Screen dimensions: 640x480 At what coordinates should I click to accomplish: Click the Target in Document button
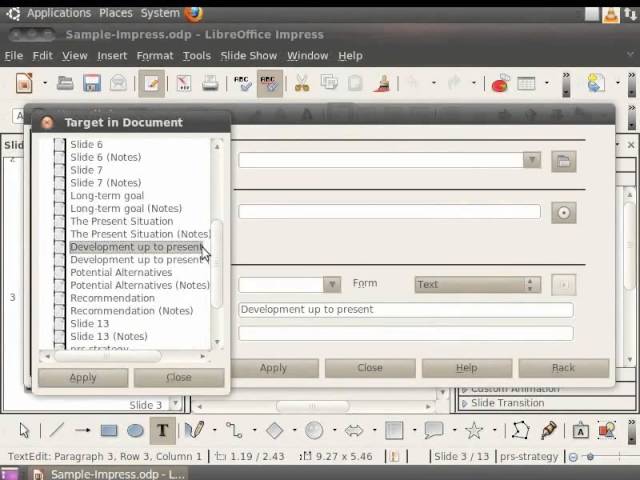click(564, 213)
